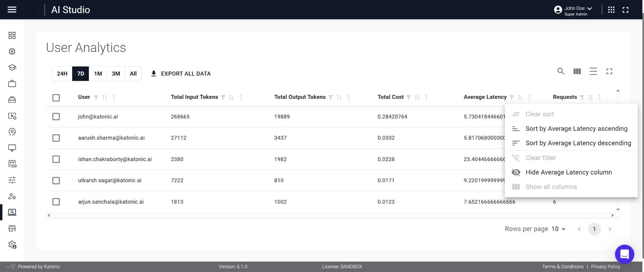The width and height of the screenshot is (644, 272).
Task: Toggle the select-all header checkbox
Action: pos(56,98)
